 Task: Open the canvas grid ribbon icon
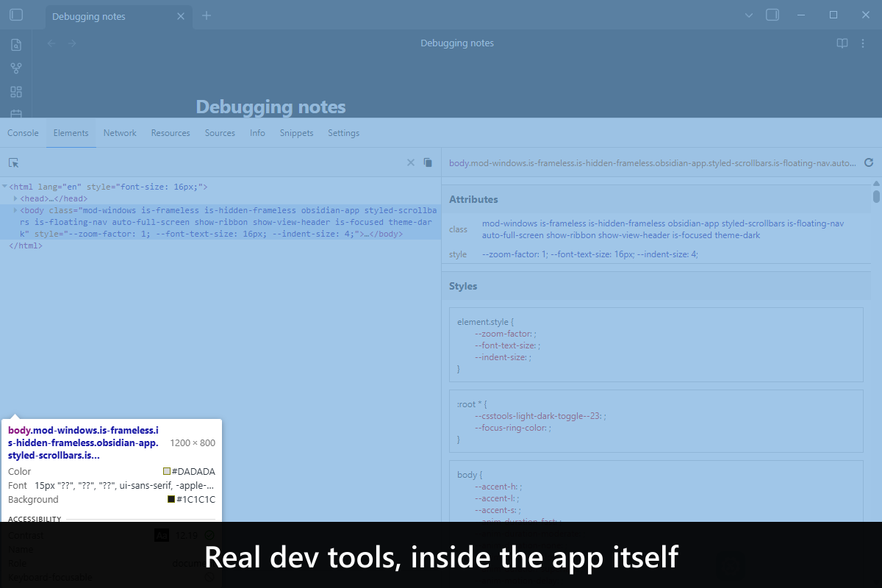(16, 92)
